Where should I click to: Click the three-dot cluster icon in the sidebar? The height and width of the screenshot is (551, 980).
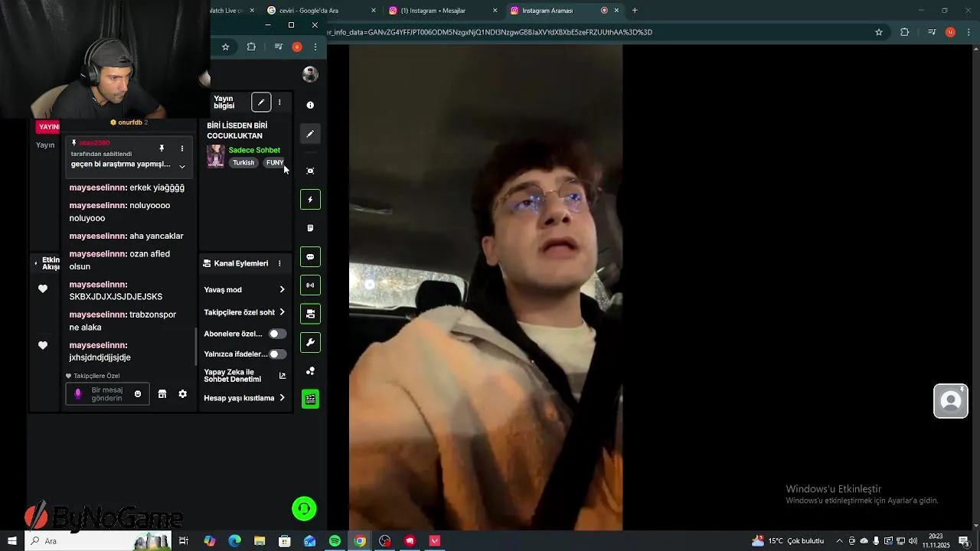click(310, 371)
